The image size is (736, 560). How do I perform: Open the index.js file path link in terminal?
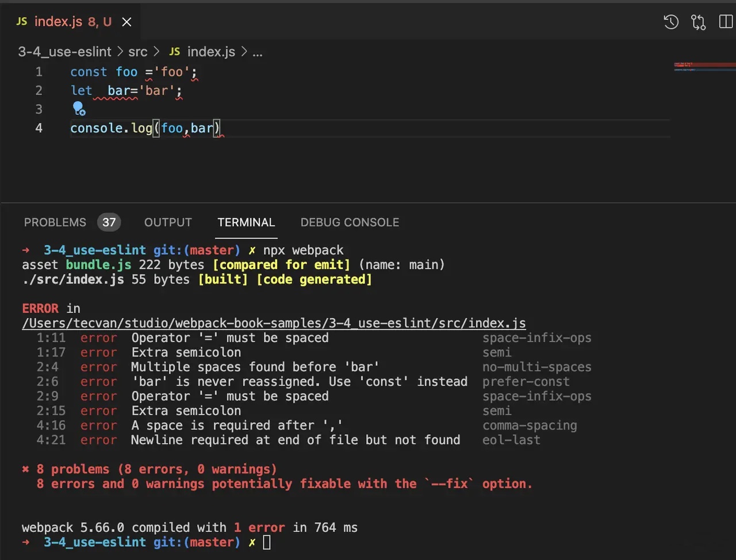coord(274,323)
